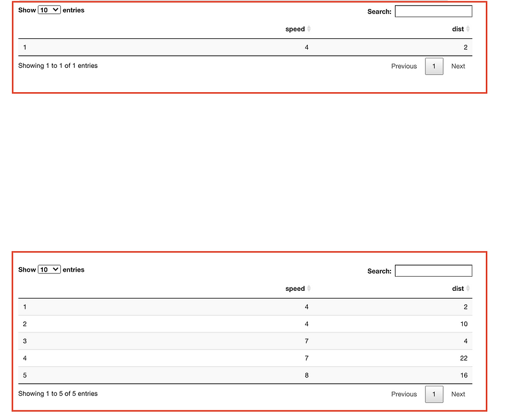Click Previous in the second table's pagination
This screenshot has height=420, width=512.
[x=404, y=394]
